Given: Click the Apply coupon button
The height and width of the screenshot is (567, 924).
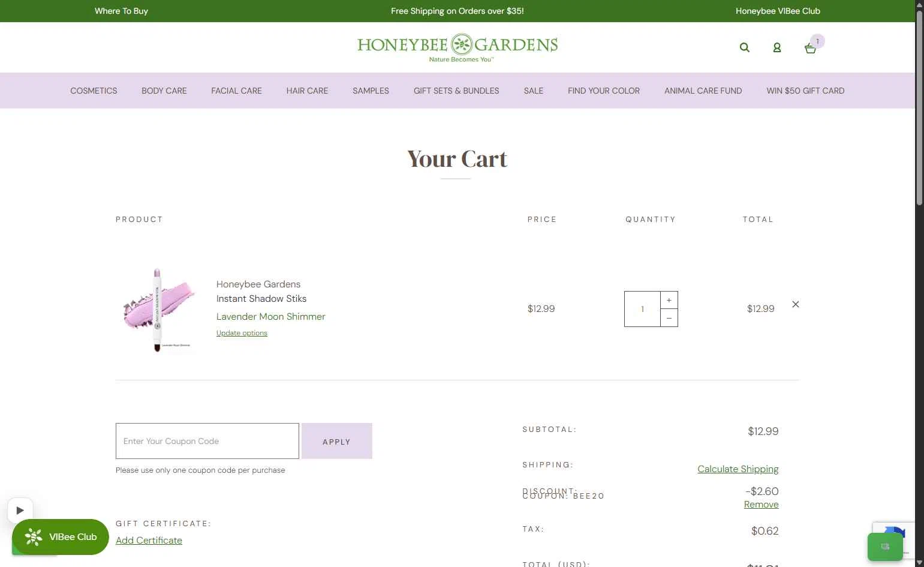Looking at the screenshot, I should (x=336, y=441).
